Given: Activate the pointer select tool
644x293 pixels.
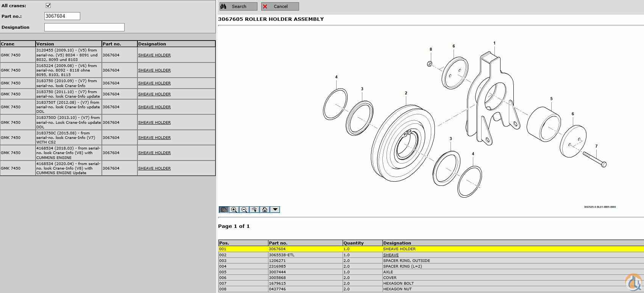Looking at the screenshot, I should pos(254,210).
